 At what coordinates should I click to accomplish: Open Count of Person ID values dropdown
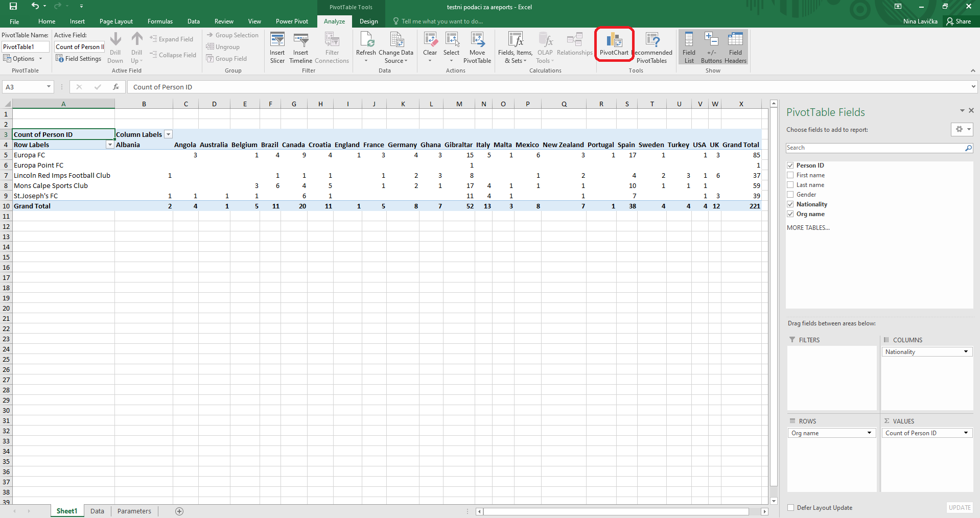(966, 433)
